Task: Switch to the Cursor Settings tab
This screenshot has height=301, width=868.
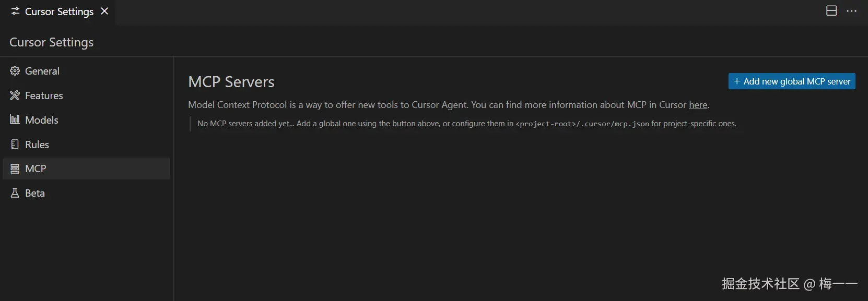Action: point(59,11)
